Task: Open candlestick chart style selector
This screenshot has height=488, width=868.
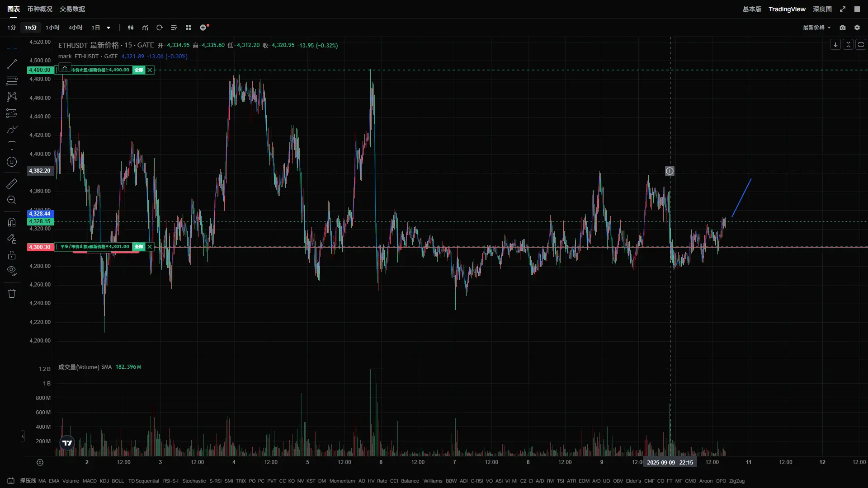Action: (131, 28)
